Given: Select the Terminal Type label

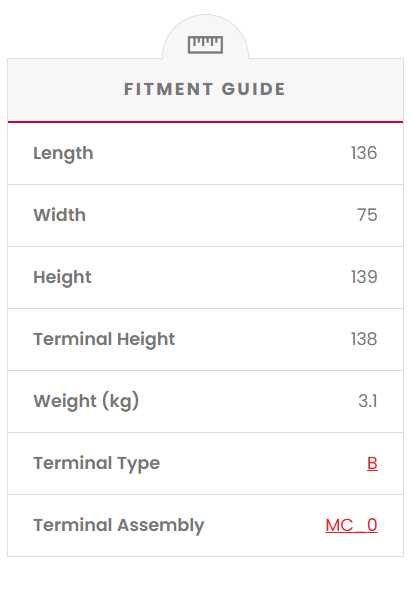Looking at the screenshot, I should (x=96, y=463).
